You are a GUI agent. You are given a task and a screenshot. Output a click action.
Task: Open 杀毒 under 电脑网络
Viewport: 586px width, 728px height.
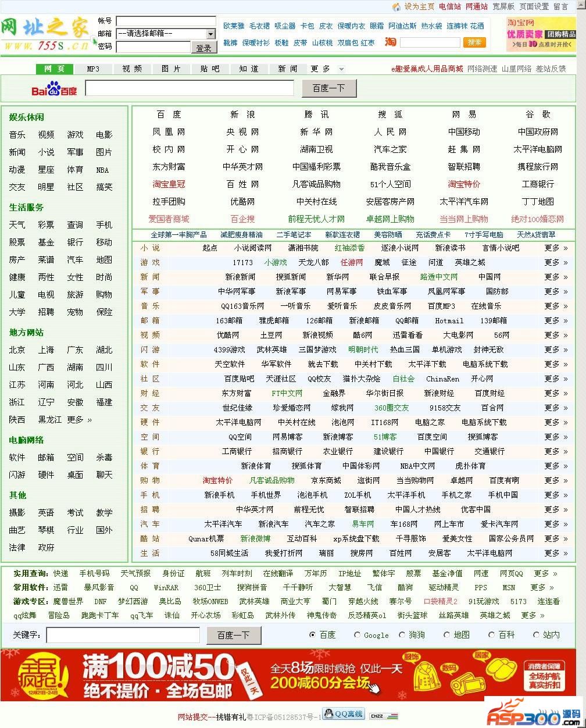click(x=104, y=458)
